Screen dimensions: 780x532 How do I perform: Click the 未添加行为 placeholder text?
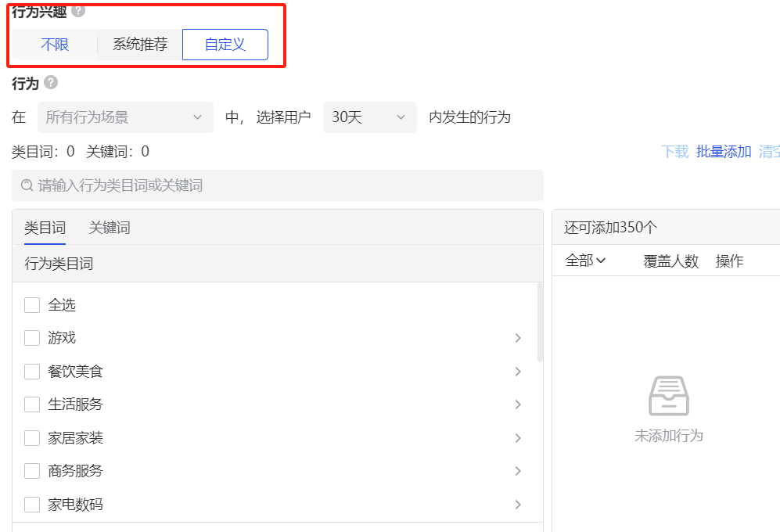[x=669, y=436]
